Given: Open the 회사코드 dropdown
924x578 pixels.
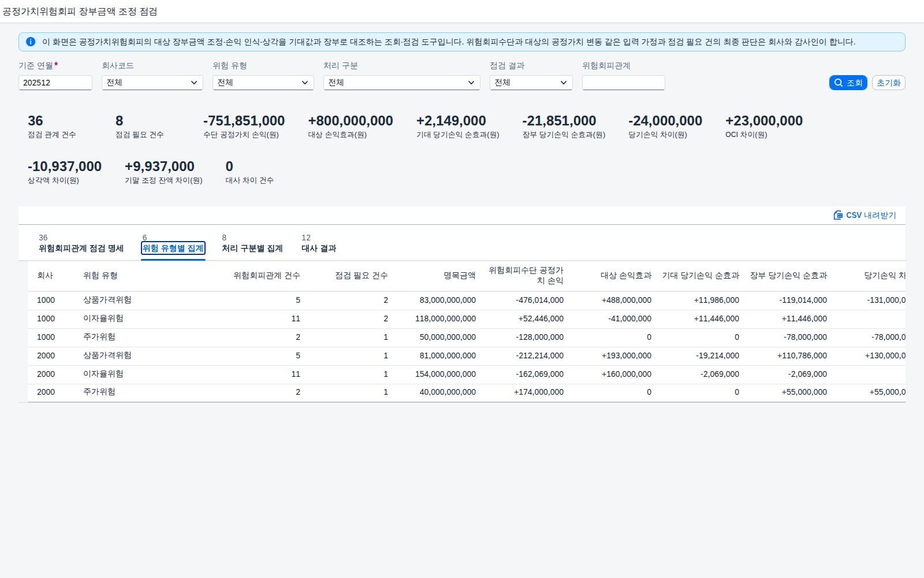Looking at the screenshot, I should 152,83.
